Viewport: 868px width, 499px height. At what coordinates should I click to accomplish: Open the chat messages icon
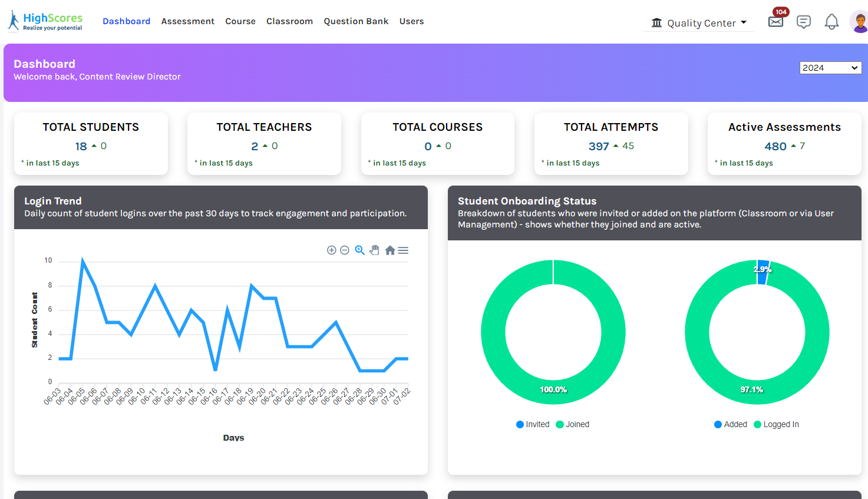(x=803, y=22)
